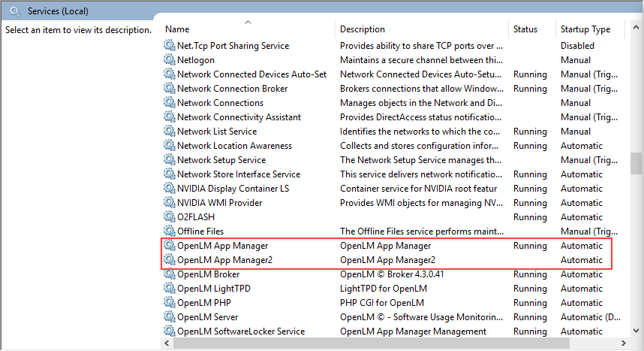Click the OpenLM LightTPD gear icon

pyautogui.click(x=170, y=289)
